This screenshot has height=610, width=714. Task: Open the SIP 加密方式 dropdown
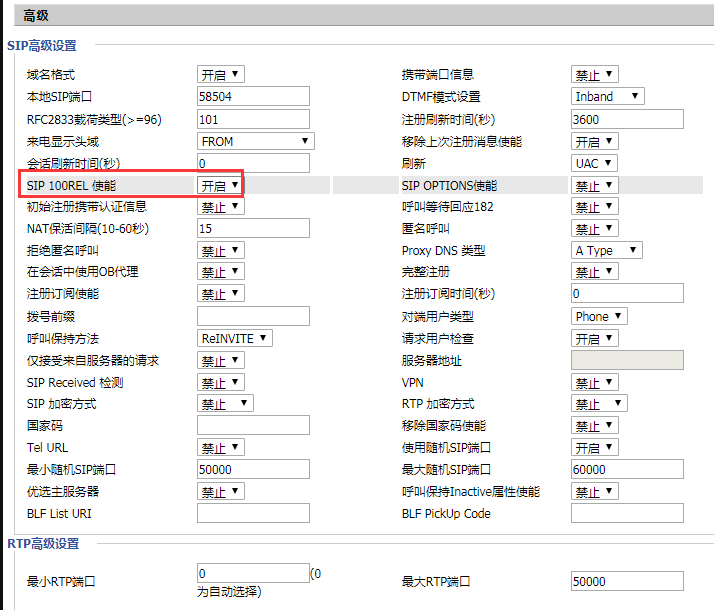(x=225, y=404)
